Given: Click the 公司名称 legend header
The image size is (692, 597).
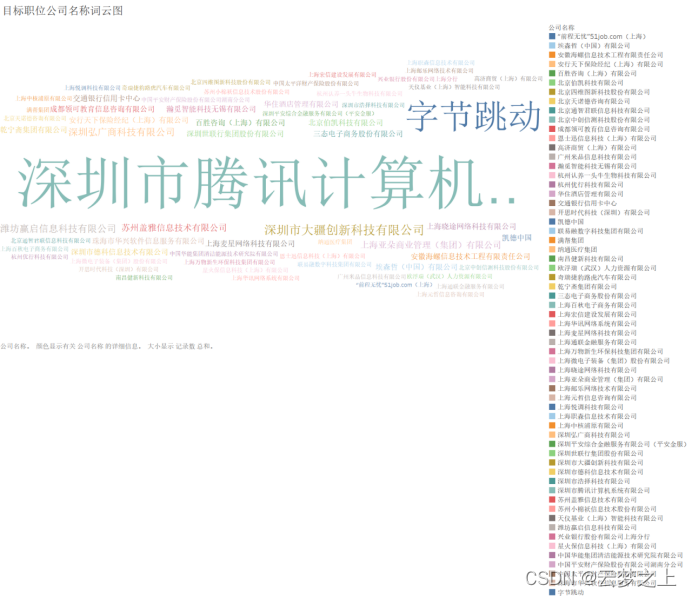Looking at the screenshot, I should pos(561,27).
